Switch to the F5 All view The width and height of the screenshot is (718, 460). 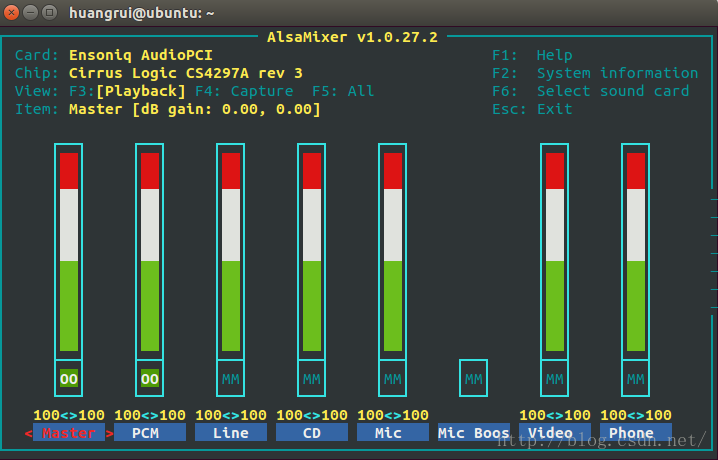[343, 91]
